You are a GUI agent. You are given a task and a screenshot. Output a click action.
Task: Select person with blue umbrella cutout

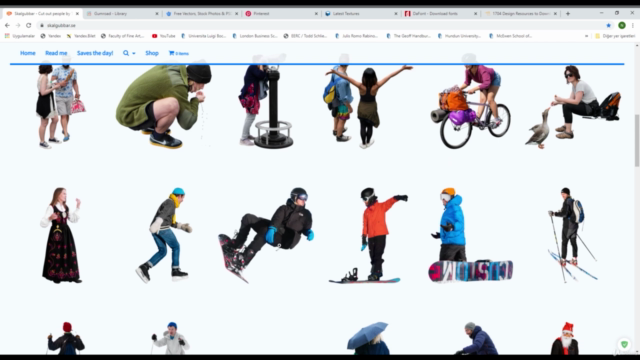(x=369, y=338)
